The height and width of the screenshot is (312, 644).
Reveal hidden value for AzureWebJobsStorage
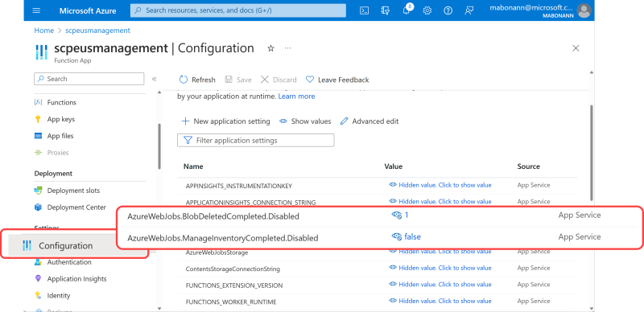click(440, 252)
